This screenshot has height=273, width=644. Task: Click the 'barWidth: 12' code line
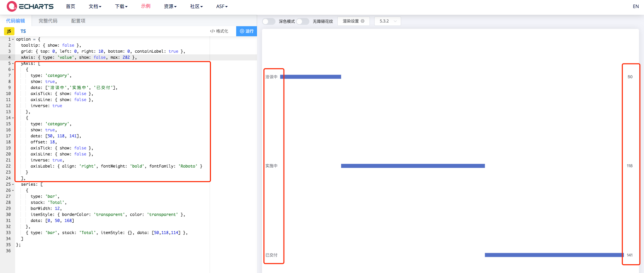coord(46,209)
